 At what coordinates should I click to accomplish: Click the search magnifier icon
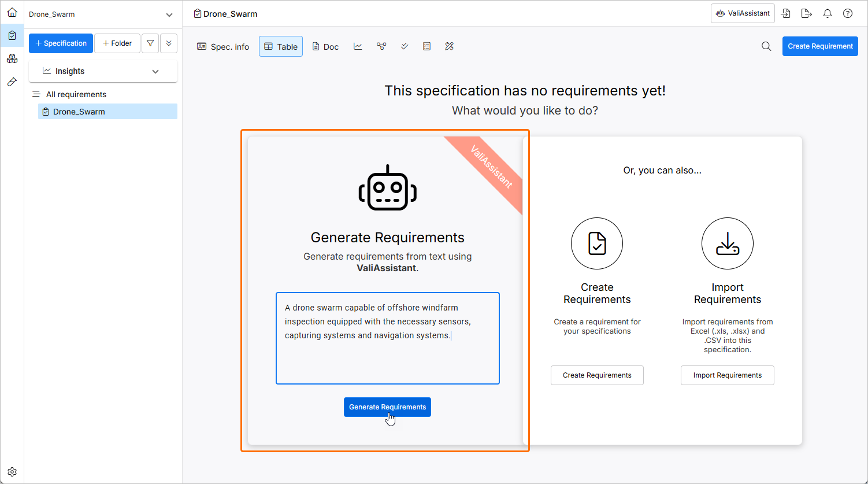click(766, 46)
